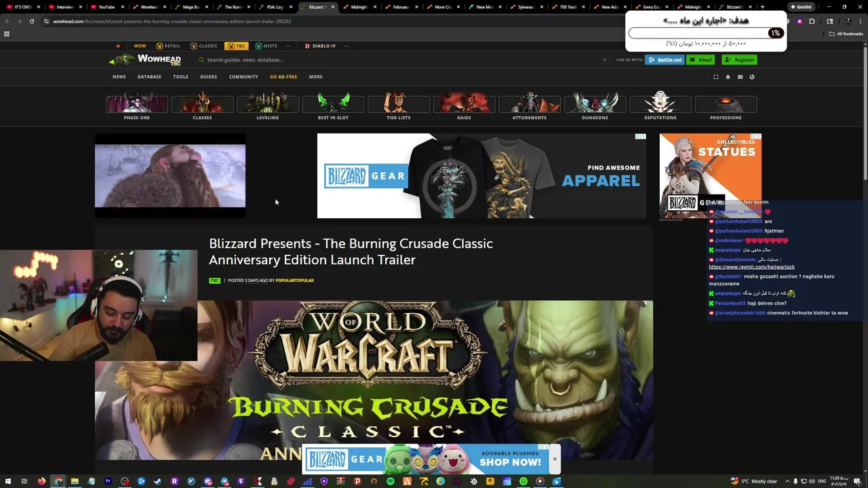Click the Burning Crusade Classic trailer image
Image resolution: width=868 pixels, height=488 pixels.
coord(374,380)
